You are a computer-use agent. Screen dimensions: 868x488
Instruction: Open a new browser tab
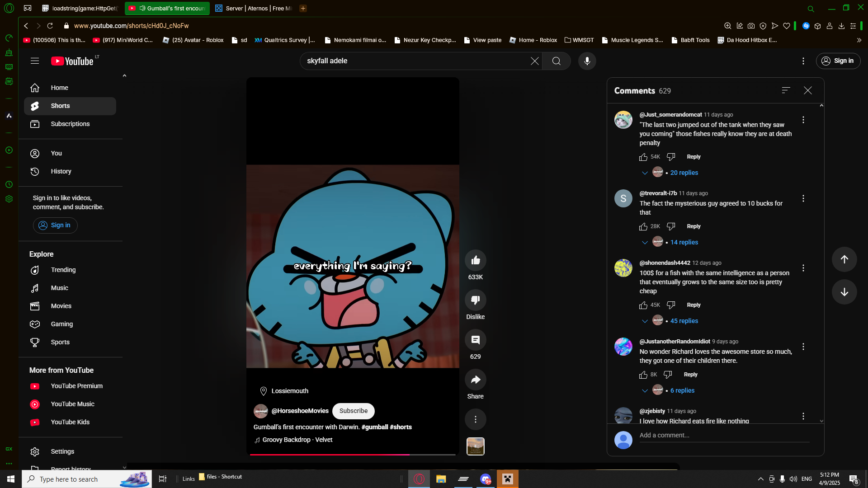303,8
